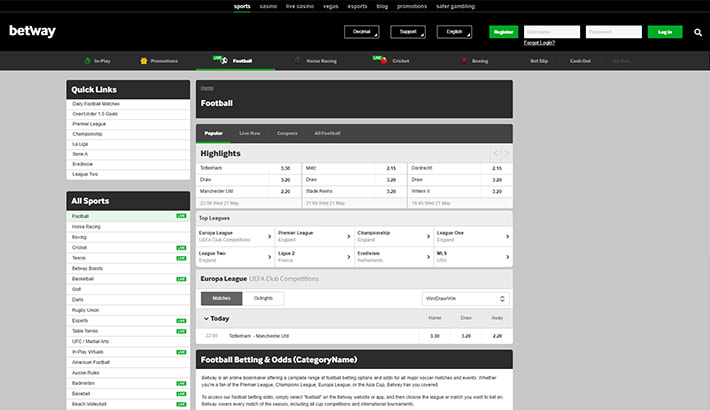The height and width of the screenshot is (410, 710).
Task: Click the Promotions star icon
Action: point(144,61)
